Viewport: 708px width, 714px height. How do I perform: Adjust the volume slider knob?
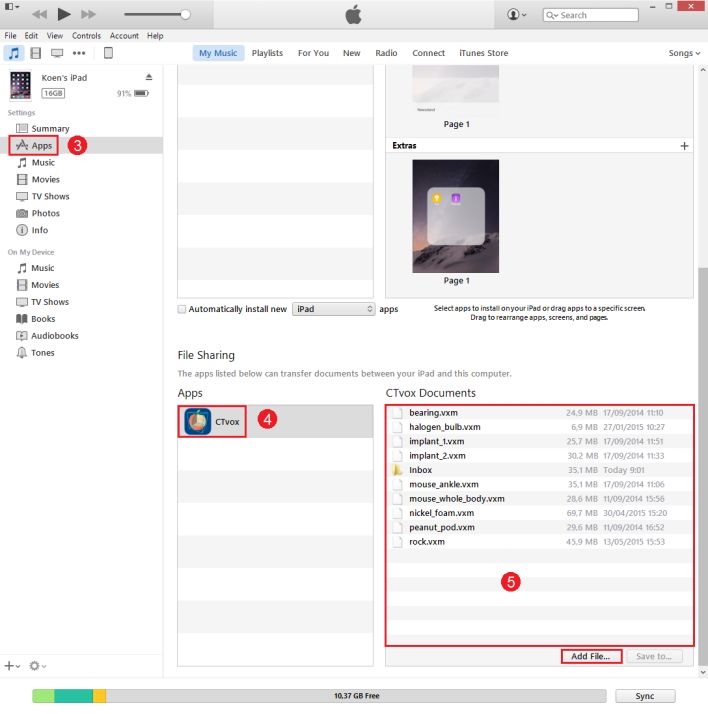click(185, 15)
